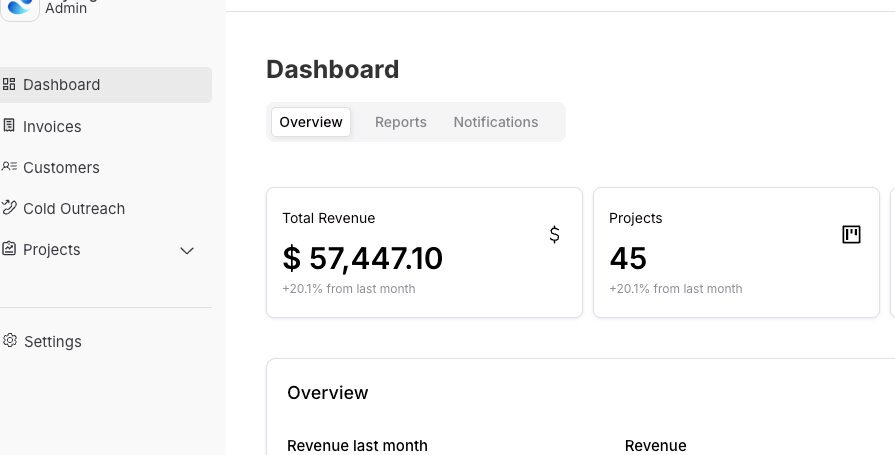Click the Dashboard grid icon in sidebar
This screenshot has height=455, width=895.
point(9,84)
